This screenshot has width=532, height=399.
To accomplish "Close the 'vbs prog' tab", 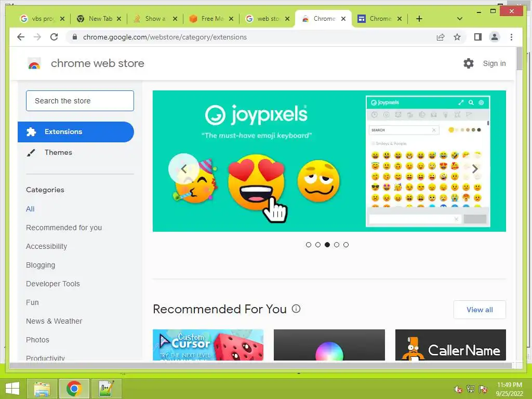I will 62,19.
